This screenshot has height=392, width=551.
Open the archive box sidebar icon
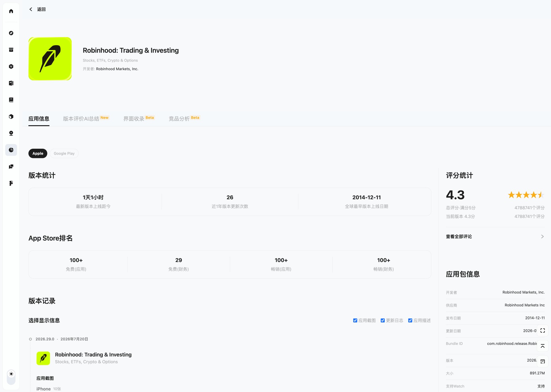point(11,50)
